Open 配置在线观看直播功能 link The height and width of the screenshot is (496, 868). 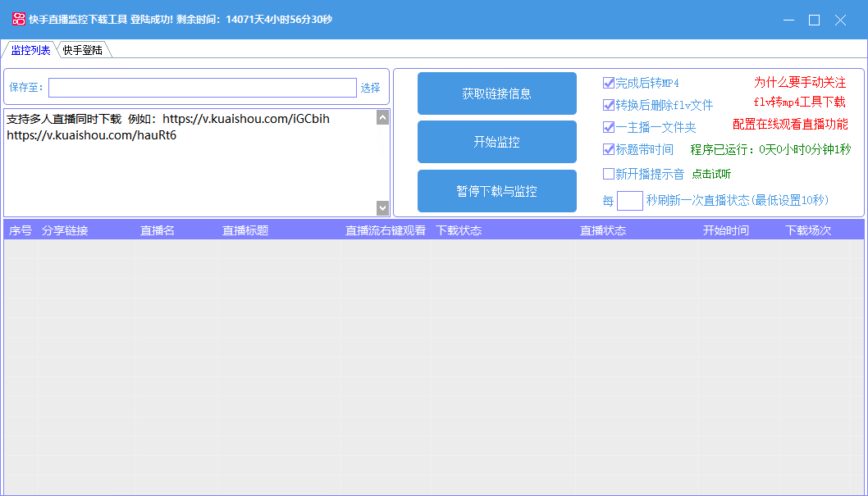tap(791, 125)
